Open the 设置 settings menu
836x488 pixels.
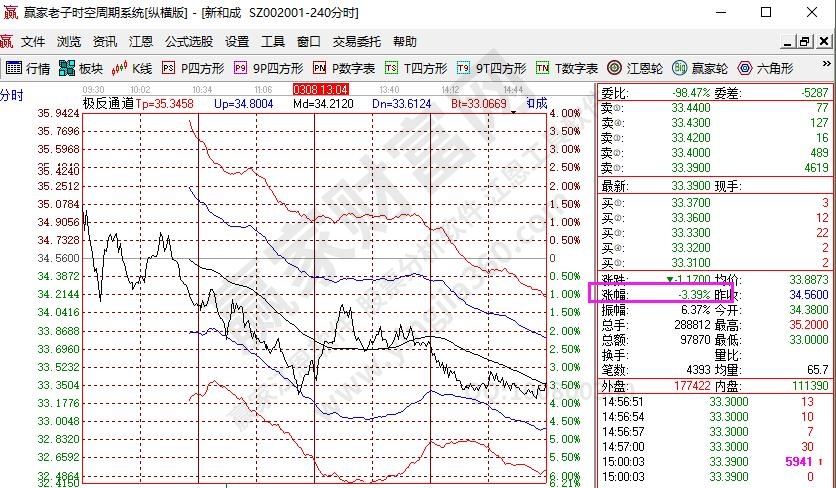pyautogui.click(x=237, y=42)
